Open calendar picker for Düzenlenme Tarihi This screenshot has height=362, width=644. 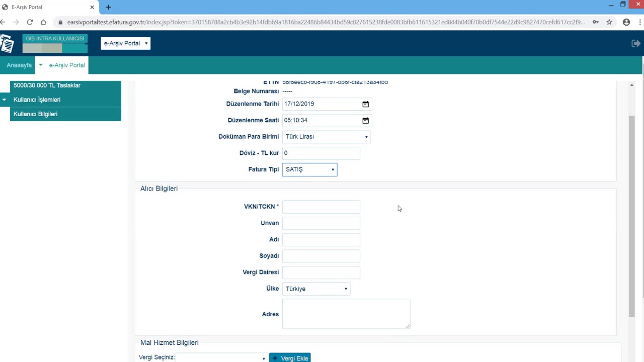pyautogui.click(x=366, y=104)
